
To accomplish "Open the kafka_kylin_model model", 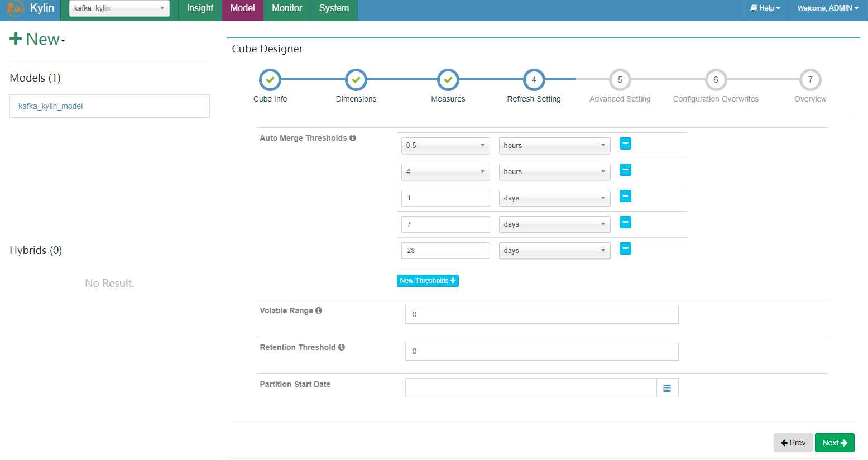I will (51, 106).
